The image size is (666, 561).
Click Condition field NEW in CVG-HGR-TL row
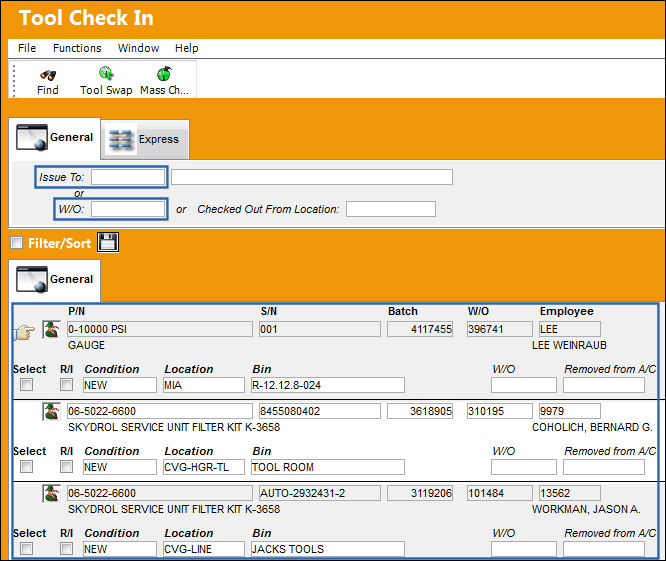[x=120, y=467]
